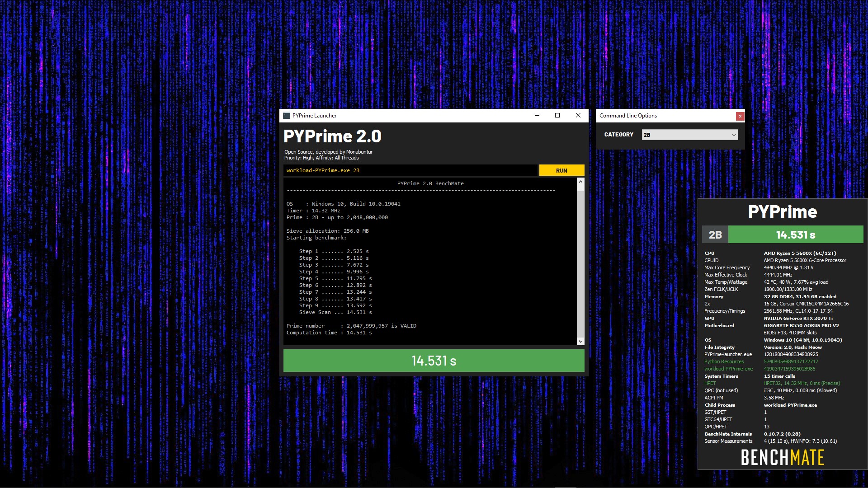Click the 'Computation time : 14.531 s' line
Viewport: 868px width, 488px height.
tap(329, 333)
